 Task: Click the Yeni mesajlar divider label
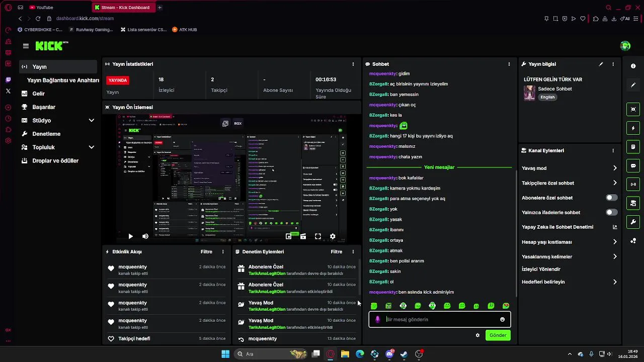coord(439,167)
